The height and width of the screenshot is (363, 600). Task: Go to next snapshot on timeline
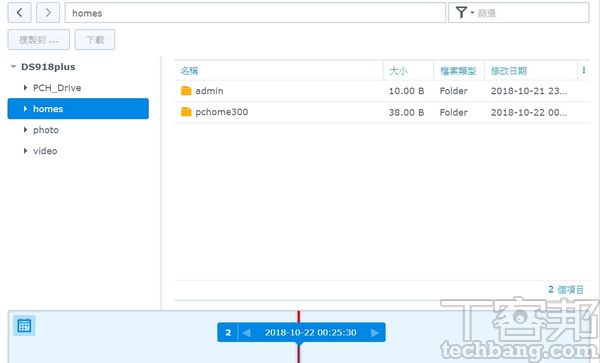[375, 332]
